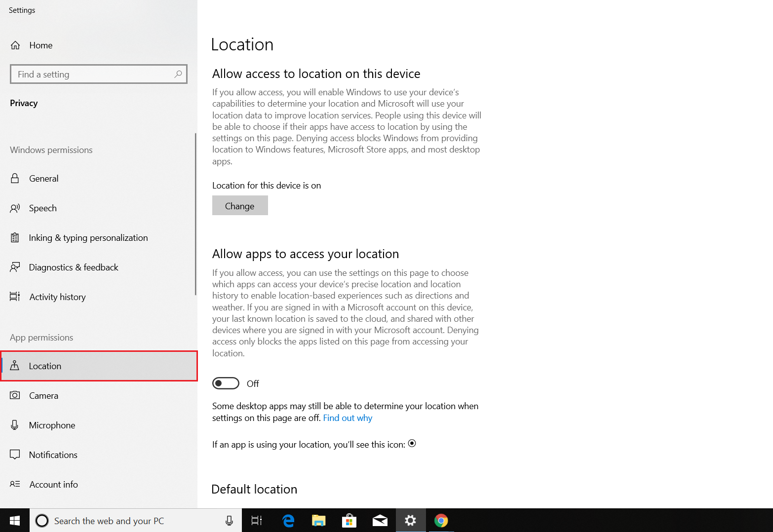
Task: Open Google Chrome from the taskbar
Action: click(441, 521)
